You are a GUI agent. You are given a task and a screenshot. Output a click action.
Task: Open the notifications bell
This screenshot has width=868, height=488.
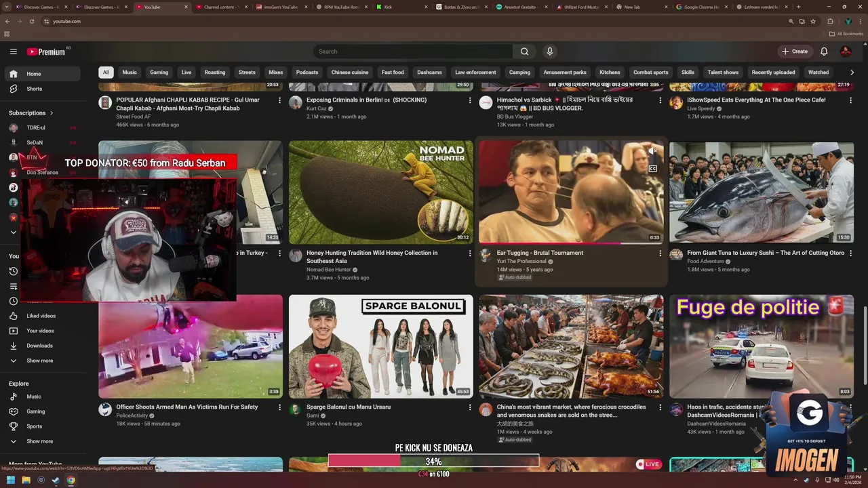coord(824,52)
